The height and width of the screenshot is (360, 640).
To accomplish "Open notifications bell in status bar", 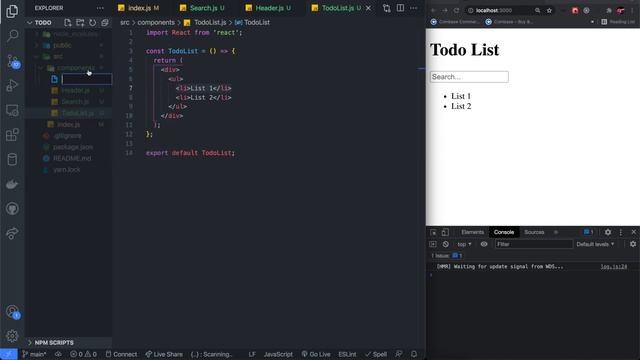I will point(414,354).
